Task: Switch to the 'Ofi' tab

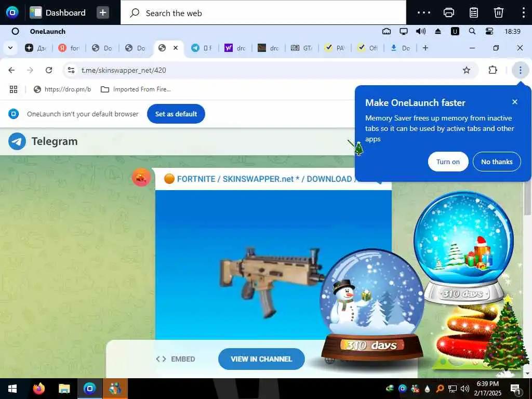Action: (368, 48)
